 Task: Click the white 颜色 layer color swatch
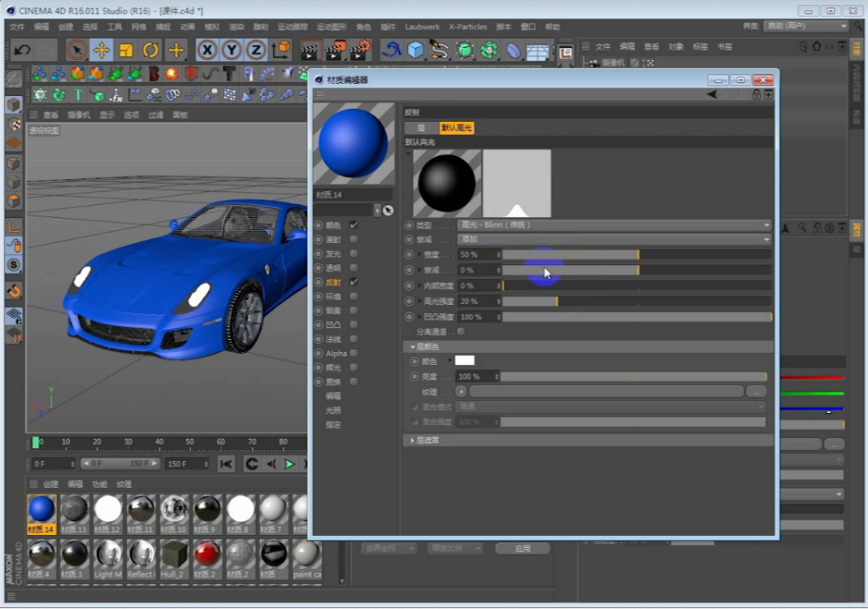pos(464,360)
